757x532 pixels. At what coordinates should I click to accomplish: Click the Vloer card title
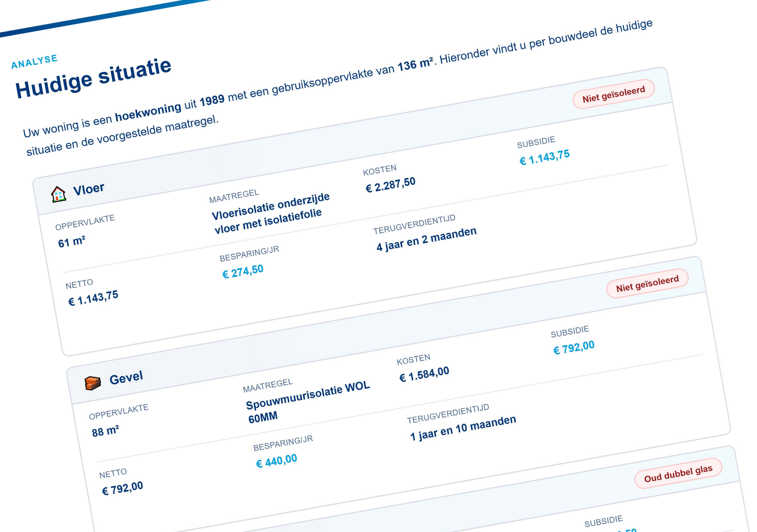pos(89,189)
